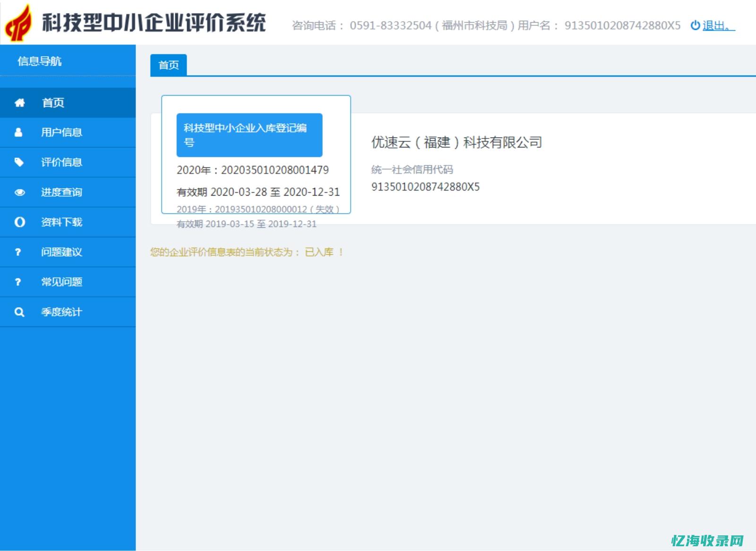The width and height of the screenshot is (756, 551).
Task: Click the home icon beside 首页
Action: tap(19, 103)
